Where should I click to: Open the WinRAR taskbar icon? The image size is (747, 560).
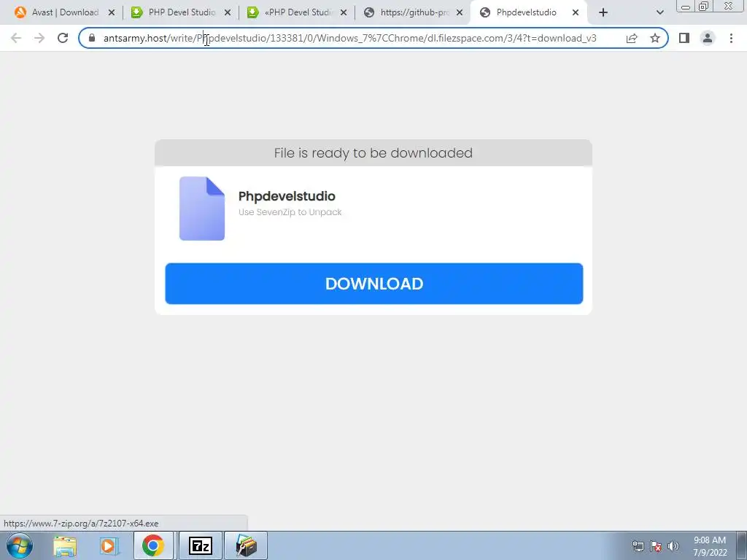247,546
